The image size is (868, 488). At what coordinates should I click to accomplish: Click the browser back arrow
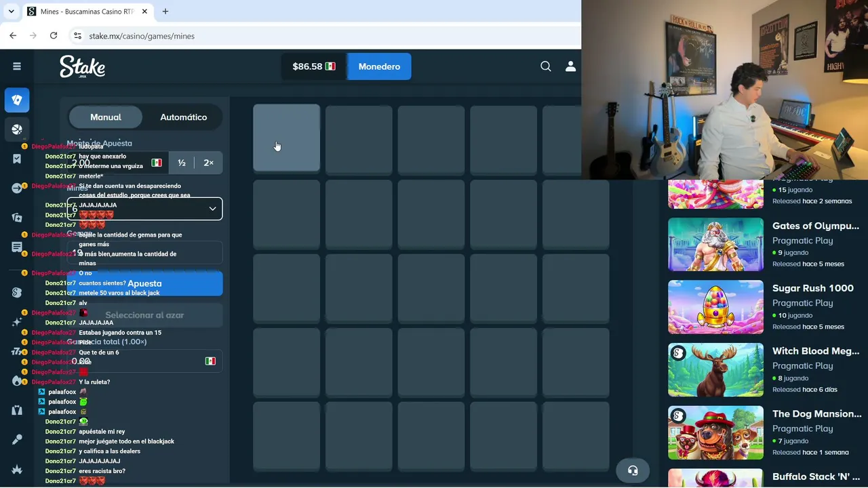point(13,36)
